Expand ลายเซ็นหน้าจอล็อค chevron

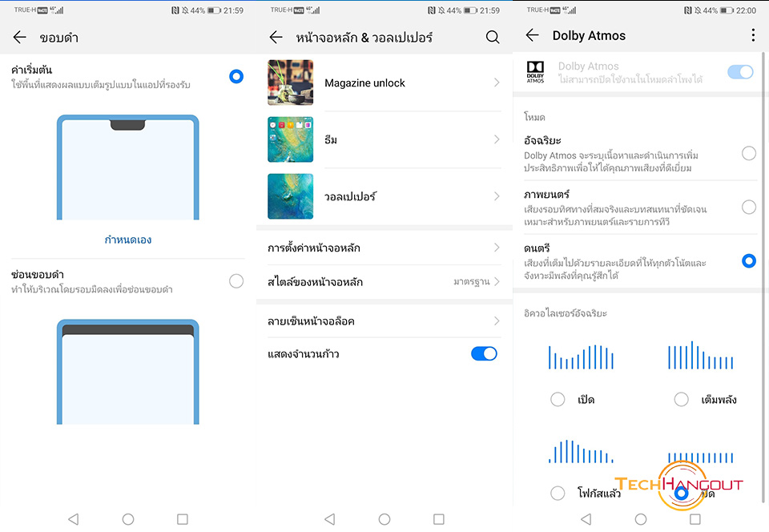coord(497,321)
